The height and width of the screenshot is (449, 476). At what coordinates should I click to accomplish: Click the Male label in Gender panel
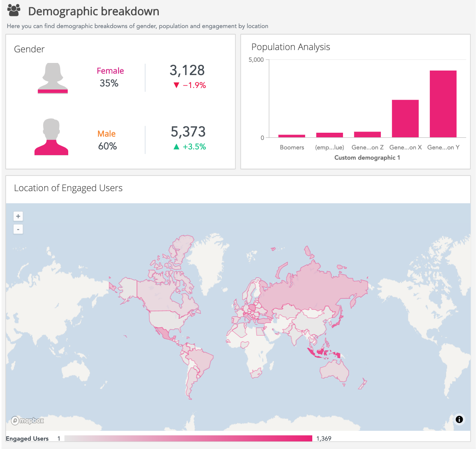[106, 134]
